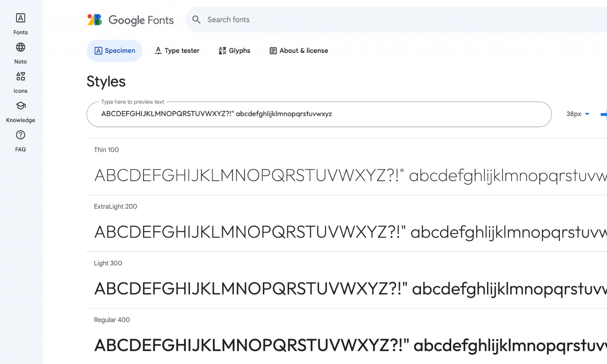The image size is (607, 364).
Task: Click the Google Fonts logo
Action: point(130,20)
